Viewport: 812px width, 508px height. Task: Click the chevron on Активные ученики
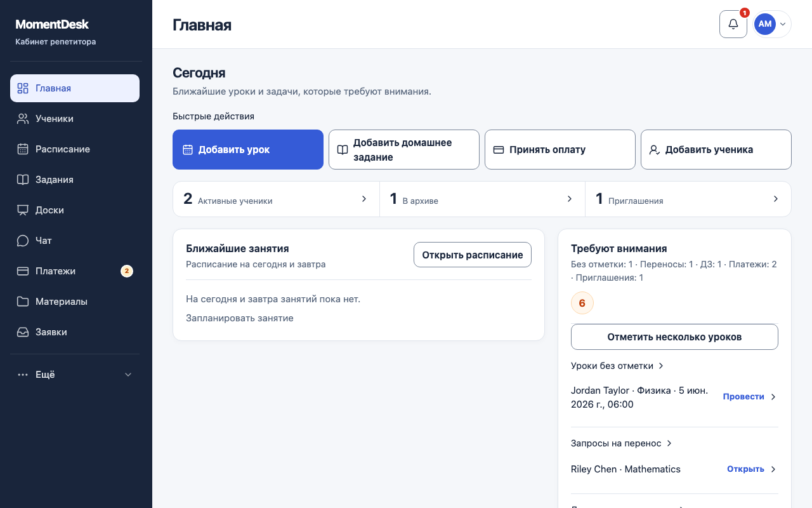364,199
